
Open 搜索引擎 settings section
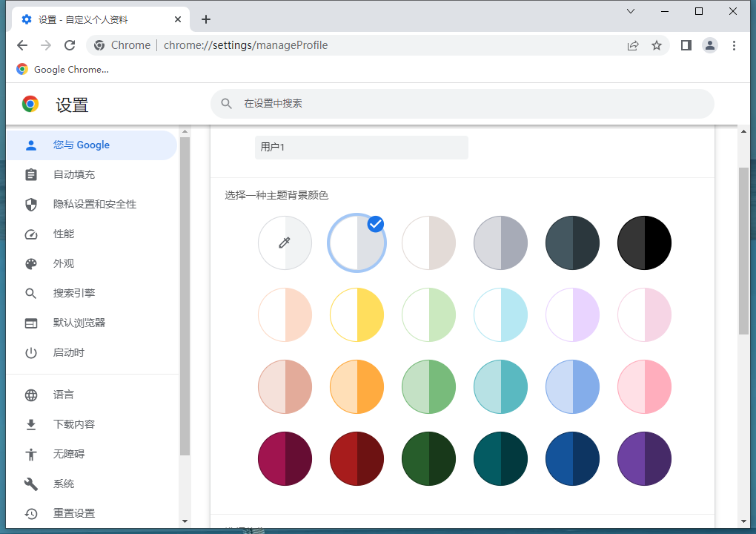tap(74, 293)
